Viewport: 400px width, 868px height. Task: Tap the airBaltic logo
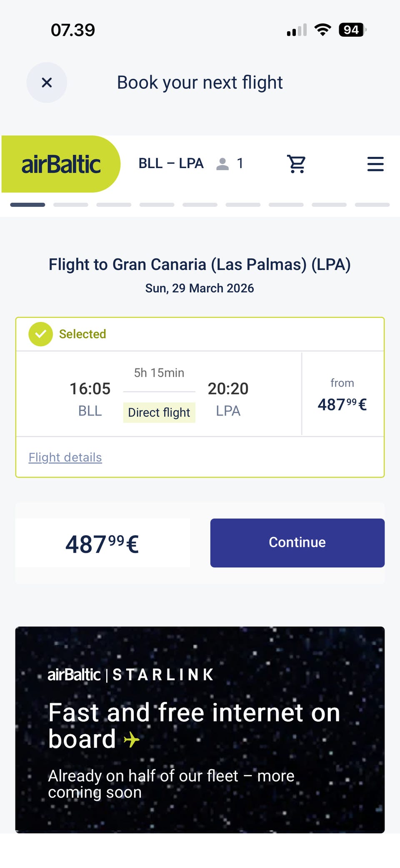click(x=61, y=164)
